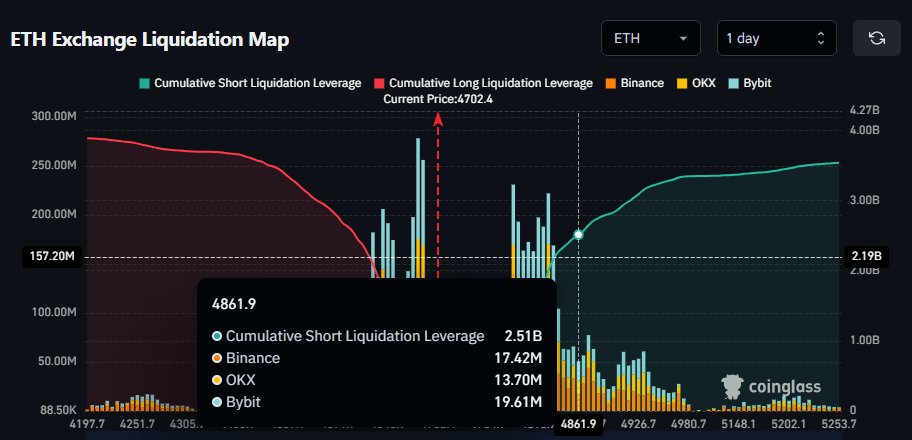Image resolution: width=912 pixels, height=440 pixels.
Task: Click the 4861.9 tooltip header
Action: (236, 304)
